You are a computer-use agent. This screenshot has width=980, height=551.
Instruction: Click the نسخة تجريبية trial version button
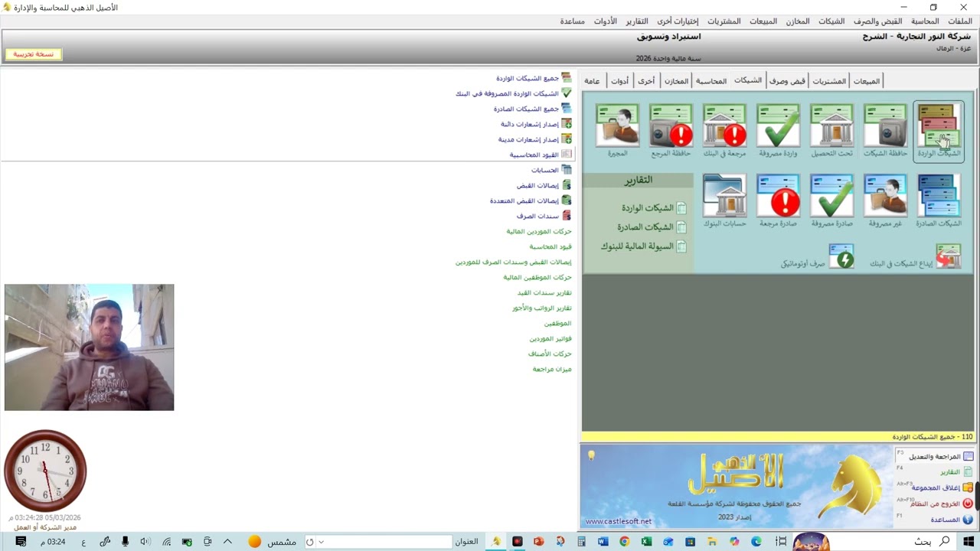pyautogui.click(x=33, y=54)
